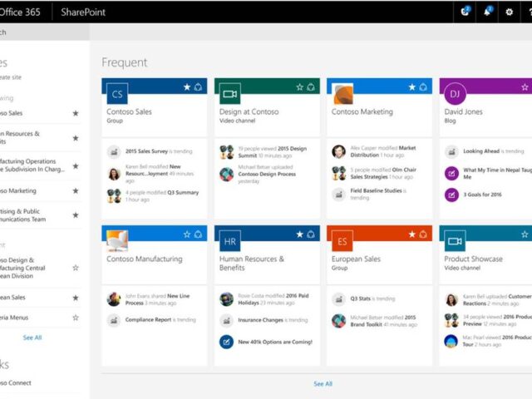This screenshot has width=532, height=399.
Task: Unfollow Contoso Sales star in sidebar
Action: click(76, 113)
